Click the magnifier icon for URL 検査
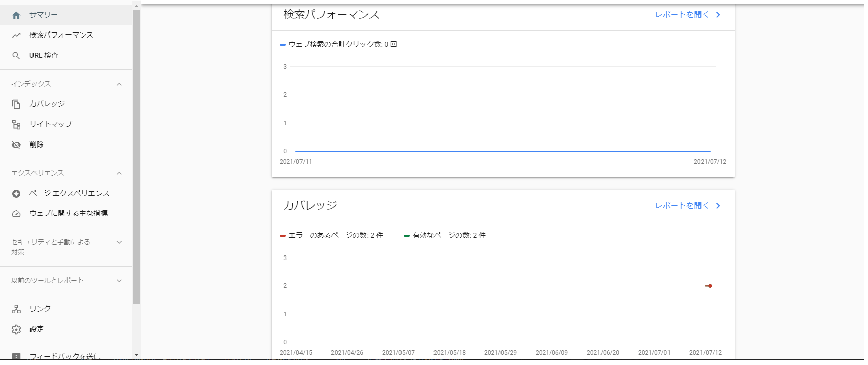868x365 pixels. click(x=16, y=56)
